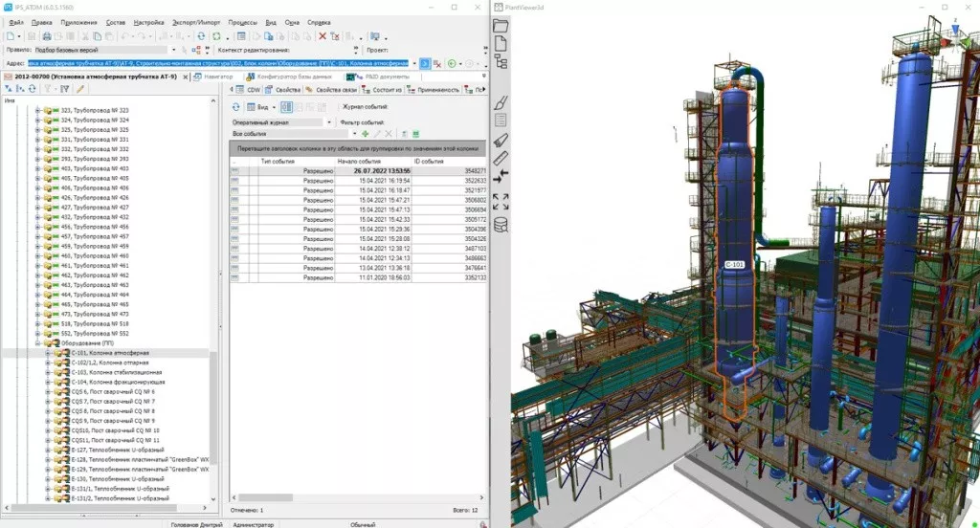Select event row with ID 3352133
This screenshot has width=980, height=528.
pos(358,277)
